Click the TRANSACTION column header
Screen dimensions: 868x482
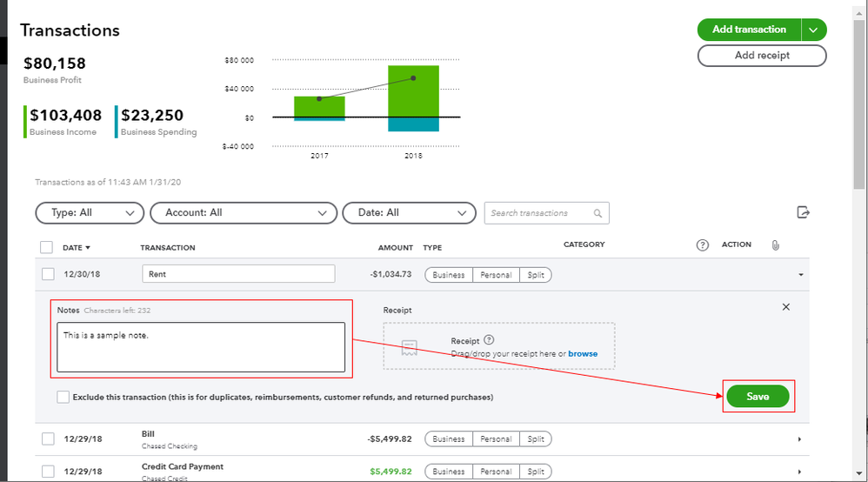pos(168,248)
